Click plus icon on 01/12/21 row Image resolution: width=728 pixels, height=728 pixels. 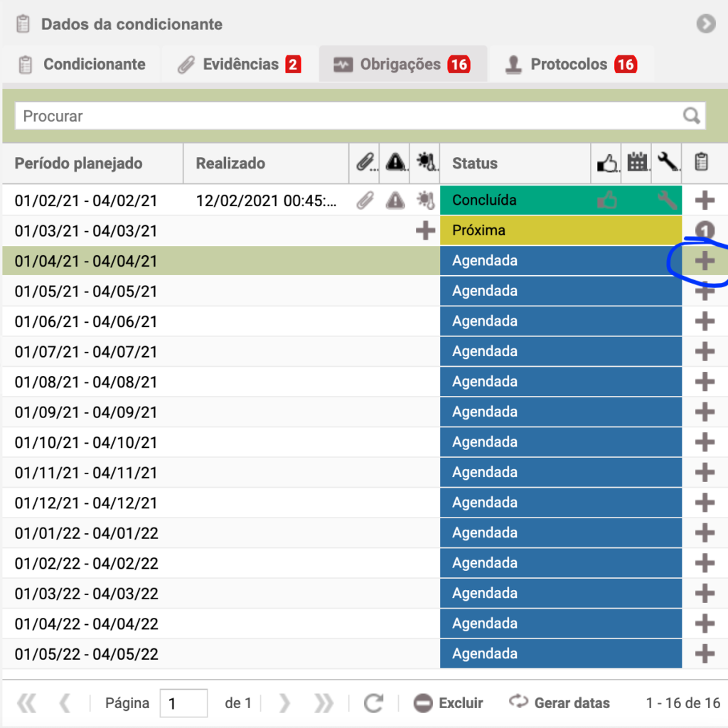[705, 503]
